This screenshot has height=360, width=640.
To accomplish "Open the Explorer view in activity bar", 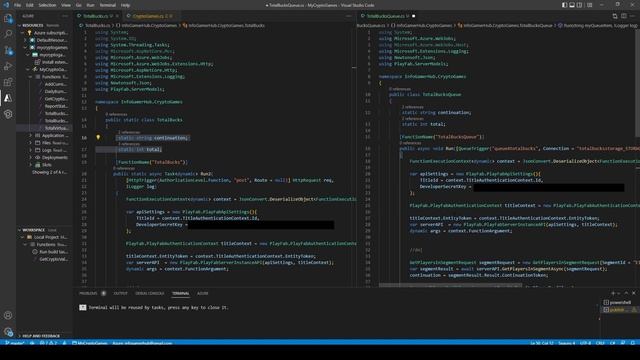I will click(x=8, y=18).
